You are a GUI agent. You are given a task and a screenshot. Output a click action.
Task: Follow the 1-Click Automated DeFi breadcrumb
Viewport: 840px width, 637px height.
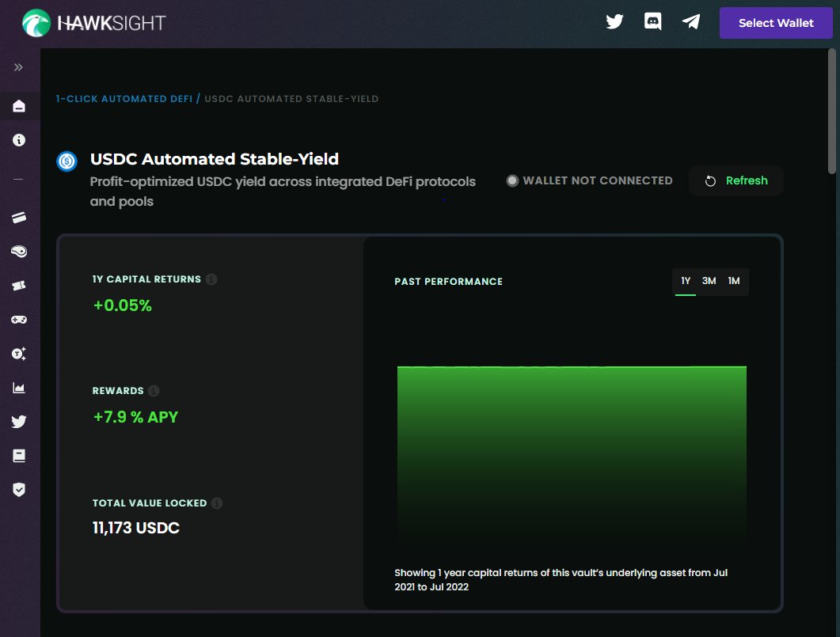pos(124,99)
